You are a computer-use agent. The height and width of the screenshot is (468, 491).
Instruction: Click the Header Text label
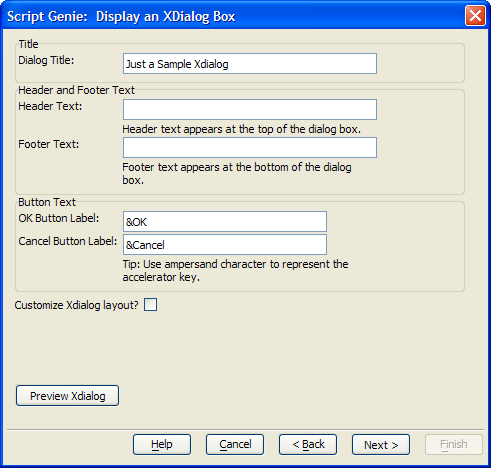click(50, 106)
